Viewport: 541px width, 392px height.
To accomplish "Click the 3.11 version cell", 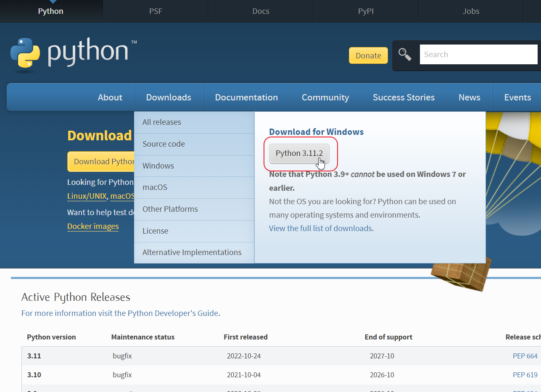I will tap(34, 356).
